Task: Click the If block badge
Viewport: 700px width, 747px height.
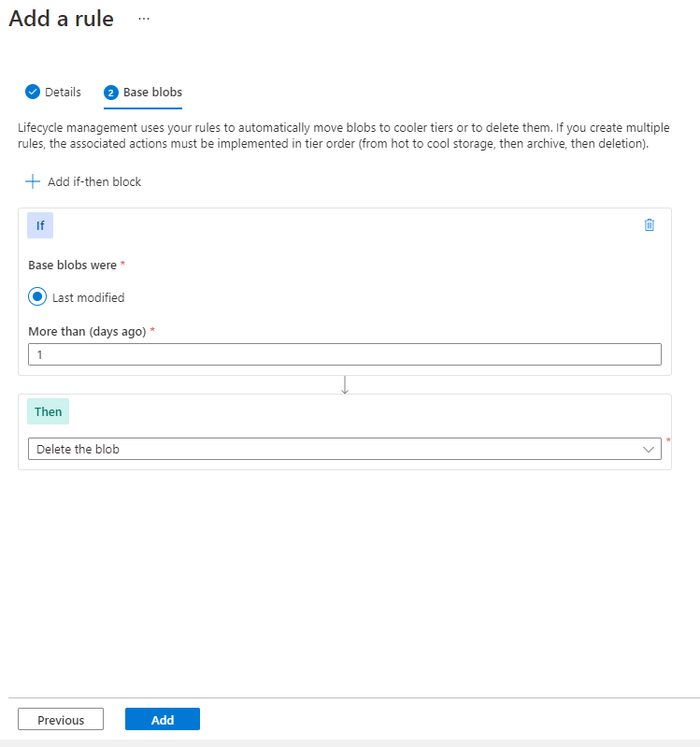Action: click(40, 225)
